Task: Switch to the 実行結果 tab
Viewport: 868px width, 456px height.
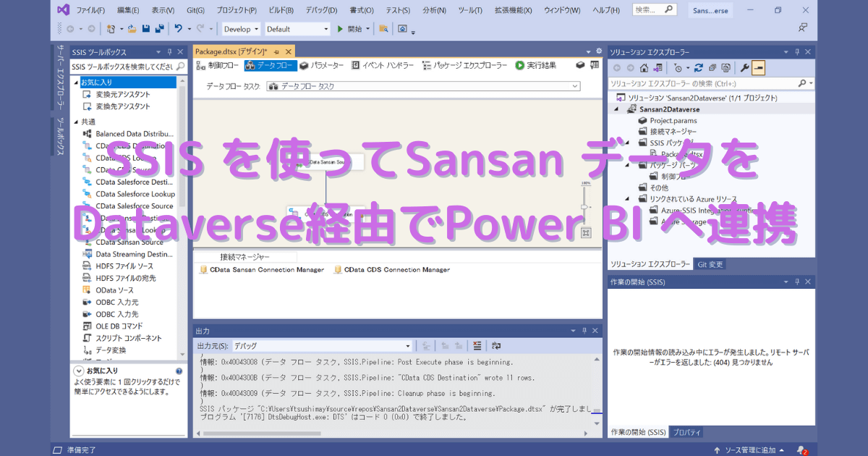Action: click(x=536, y=65)
